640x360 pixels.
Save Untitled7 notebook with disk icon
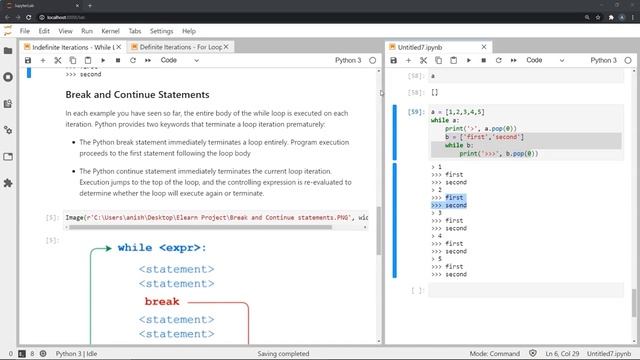tap(393, 60)
